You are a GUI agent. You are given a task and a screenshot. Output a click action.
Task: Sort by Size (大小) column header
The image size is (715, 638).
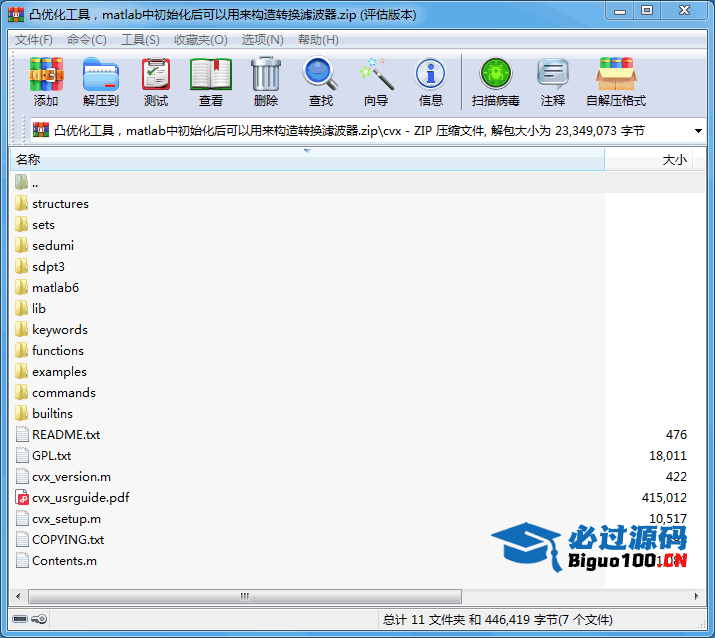(x=649, y=160)
